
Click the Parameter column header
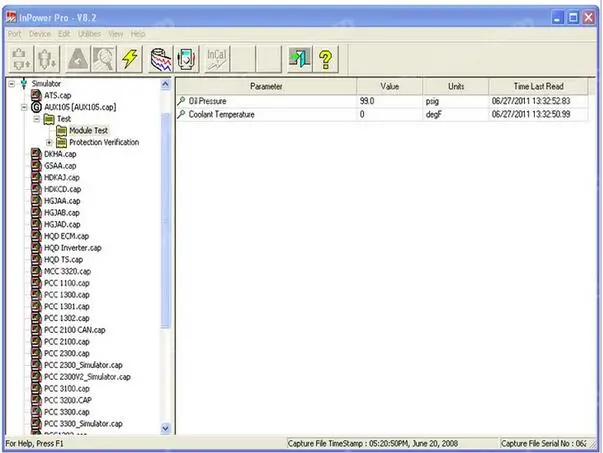266,86
